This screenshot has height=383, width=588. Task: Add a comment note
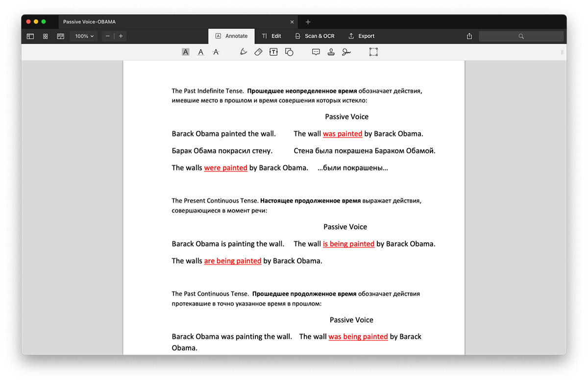pyautogui.click(x=316, y=52)
